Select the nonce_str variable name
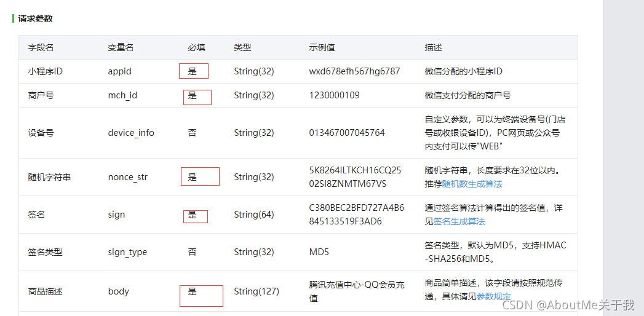This screenshot has height=316, width=644. (x=128, y=177)
